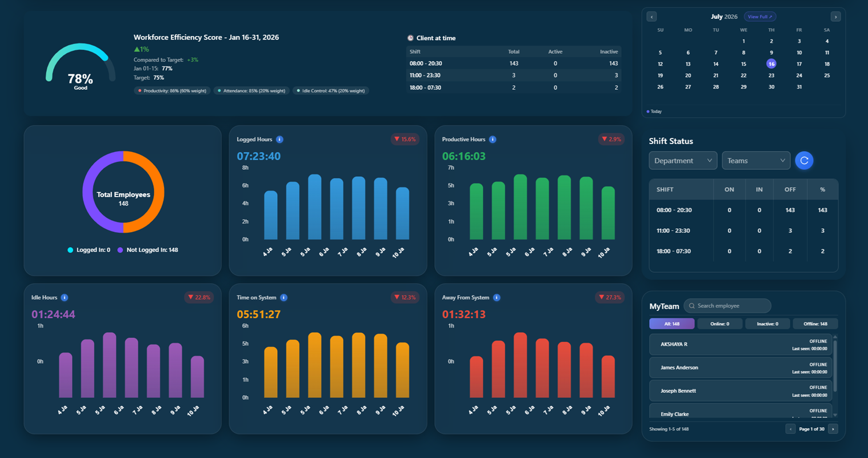Refresh the Shift Status table
The image size is (868, 458).
click(x=804, y=161)
